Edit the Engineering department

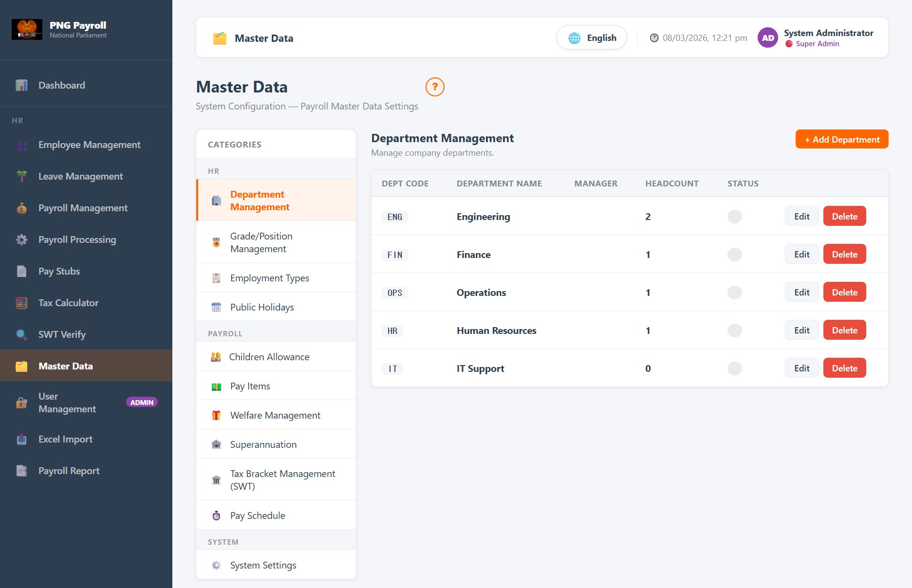[801, 216]
